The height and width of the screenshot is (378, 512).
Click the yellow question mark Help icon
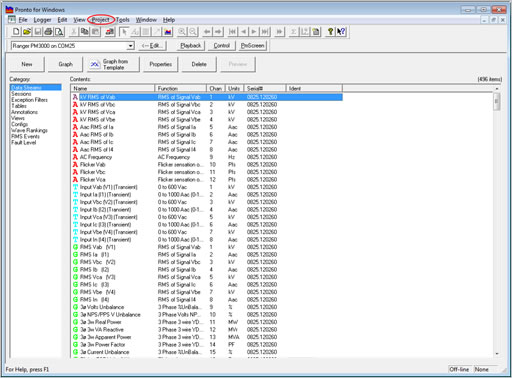coord(330,32)
